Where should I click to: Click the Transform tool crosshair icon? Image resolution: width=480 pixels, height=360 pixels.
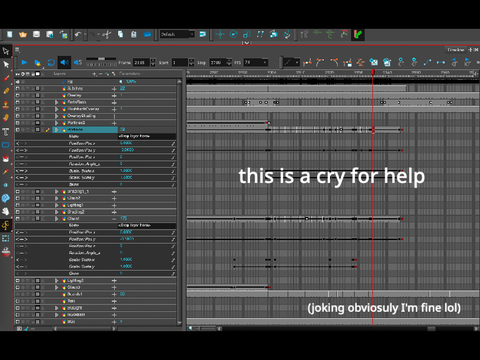click(x=220, y=34)
